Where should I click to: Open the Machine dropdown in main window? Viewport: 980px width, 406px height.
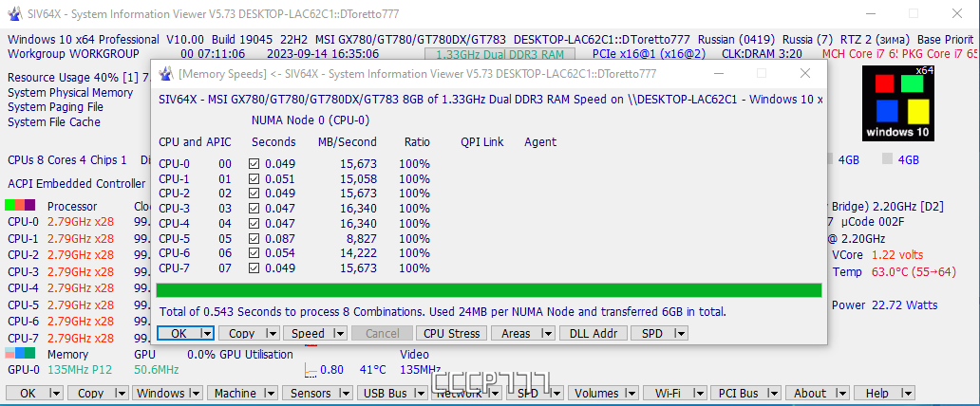(x=273, y=394)
